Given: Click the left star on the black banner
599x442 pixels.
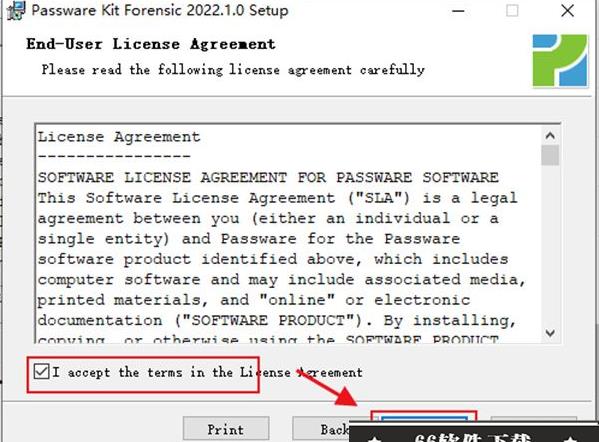Looking at the screenshot, I should pyautogui.click(x=374, y=438).
